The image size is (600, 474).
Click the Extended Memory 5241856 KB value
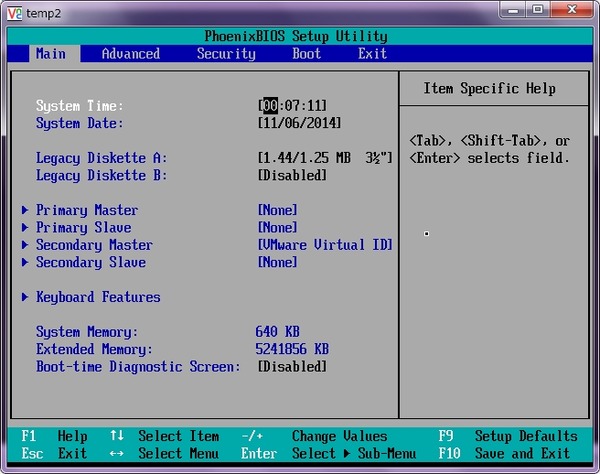tap(292, 349)
